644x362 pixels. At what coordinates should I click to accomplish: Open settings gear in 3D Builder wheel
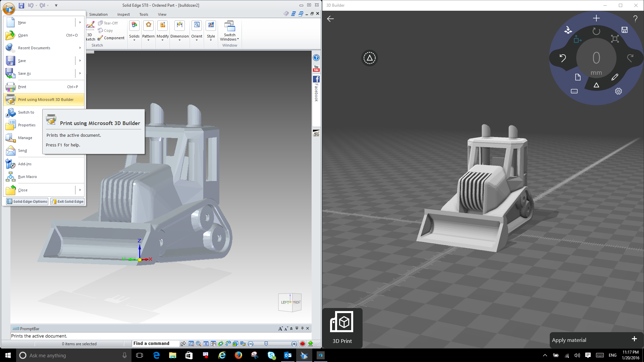tap(619, 91)
